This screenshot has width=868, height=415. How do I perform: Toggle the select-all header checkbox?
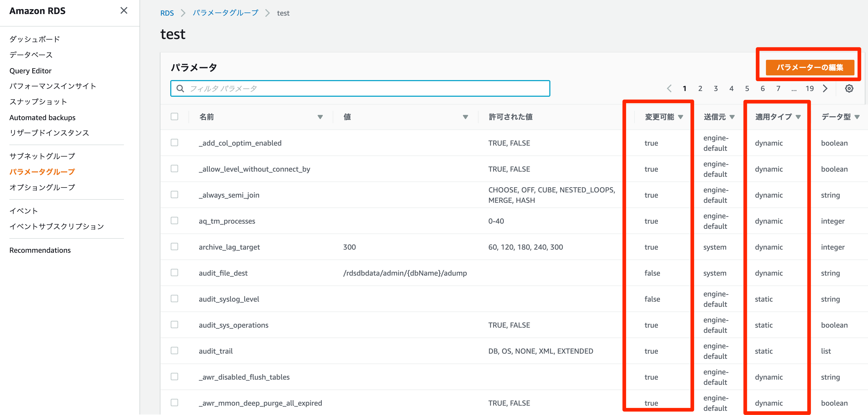click(x=174, y=116)
